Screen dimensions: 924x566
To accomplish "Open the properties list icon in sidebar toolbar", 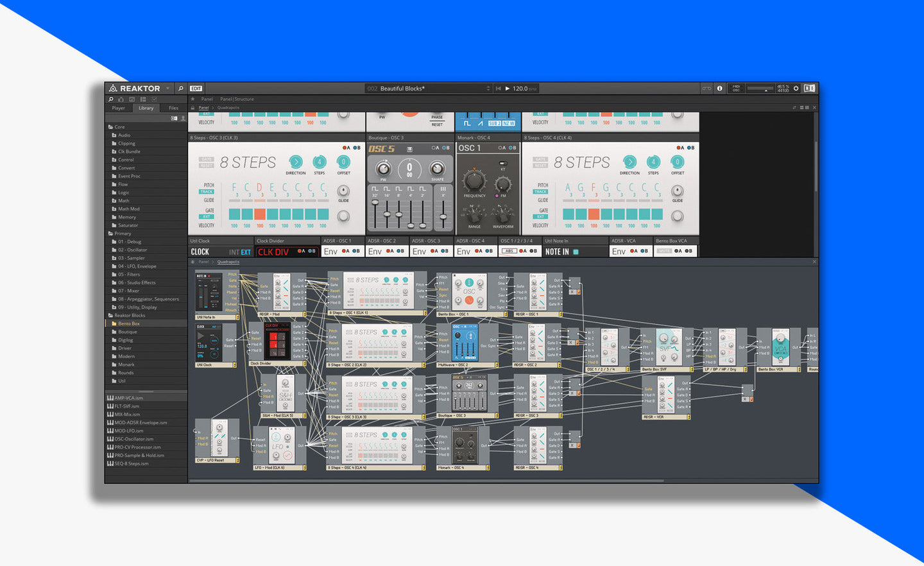I will (143, 99).
